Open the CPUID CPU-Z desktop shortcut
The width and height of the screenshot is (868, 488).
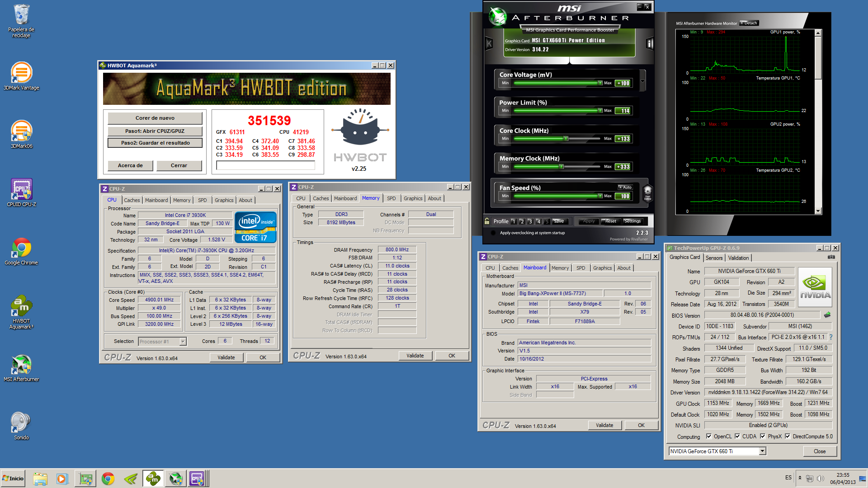(21, 192)
